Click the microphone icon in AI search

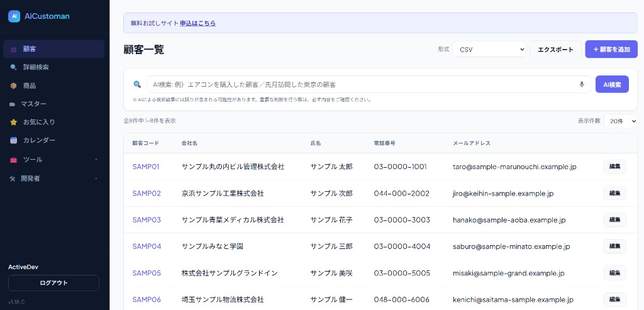(582, 84)
